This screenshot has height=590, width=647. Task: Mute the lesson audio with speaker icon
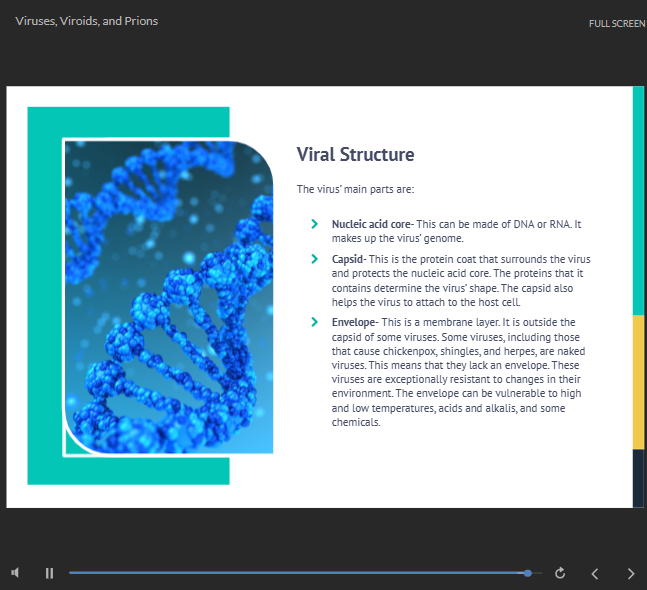pyautogui.click(x=16, y=573)
